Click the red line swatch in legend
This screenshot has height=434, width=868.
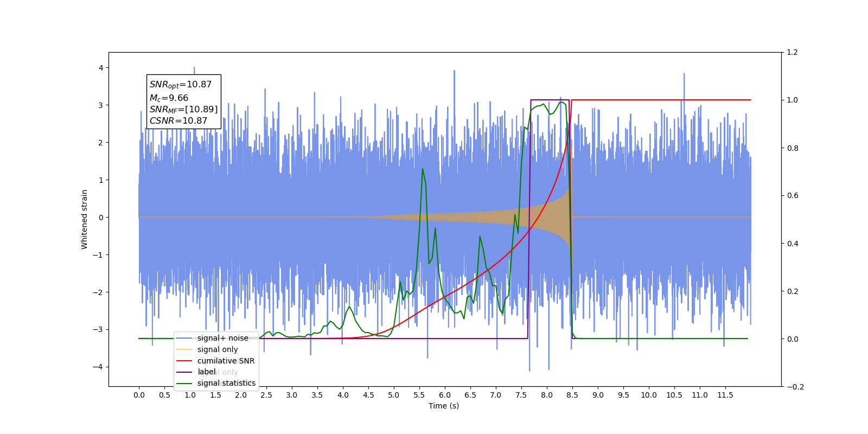[x=184, y=361]
